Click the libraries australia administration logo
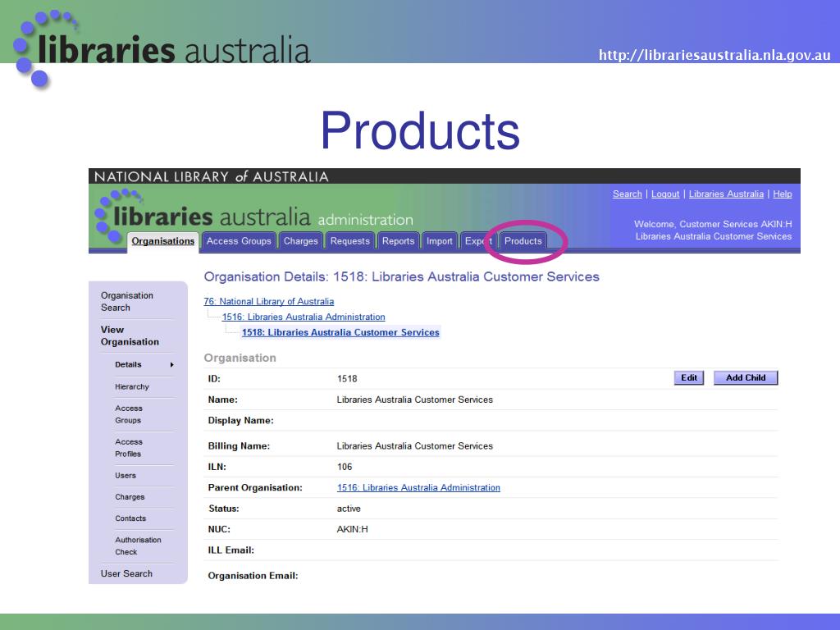The height and width of the screenshot is (630, 840). tap(254, 217)
